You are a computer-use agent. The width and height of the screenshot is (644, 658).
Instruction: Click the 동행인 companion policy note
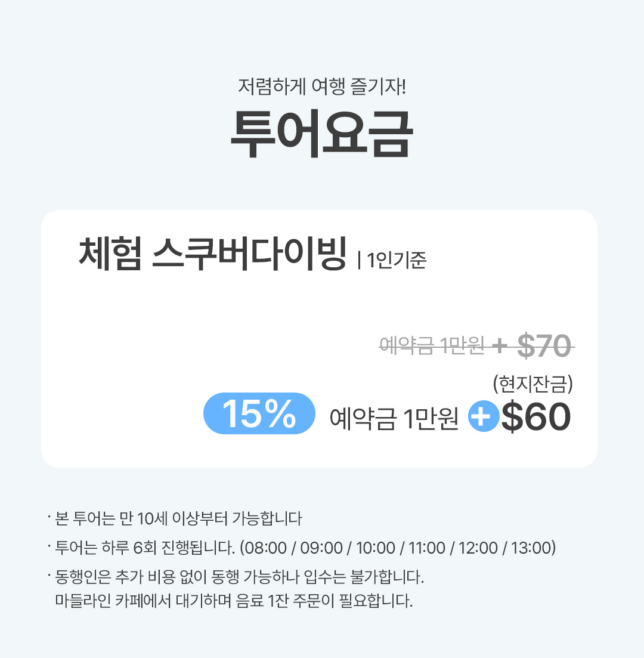coord(239,577)
